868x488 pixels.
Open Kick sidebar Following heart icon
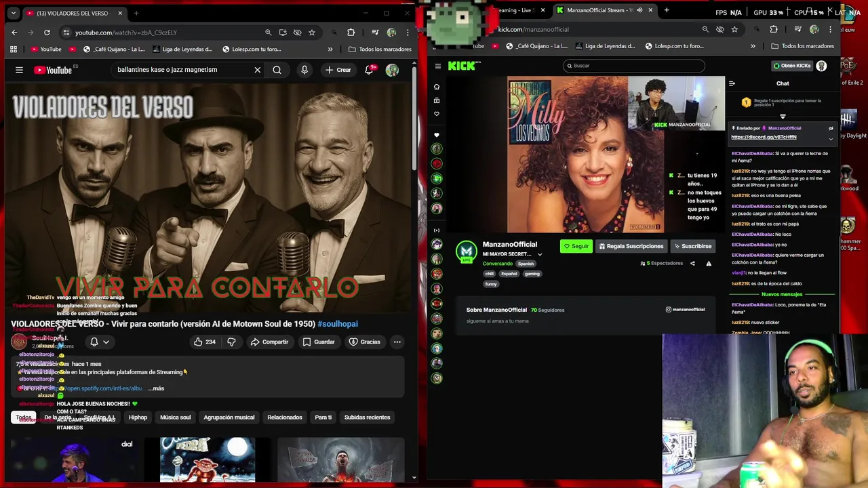point(437,114)
